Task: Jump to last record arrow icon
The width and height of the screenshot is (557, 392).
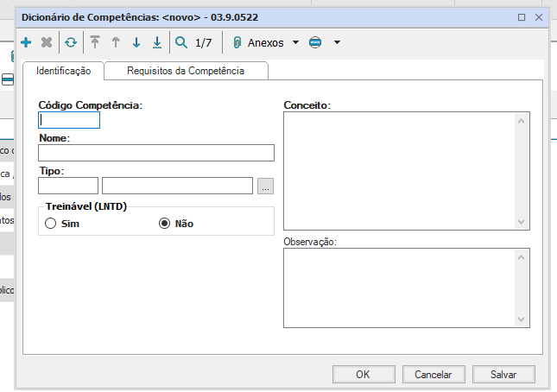Action: [157, 42]
